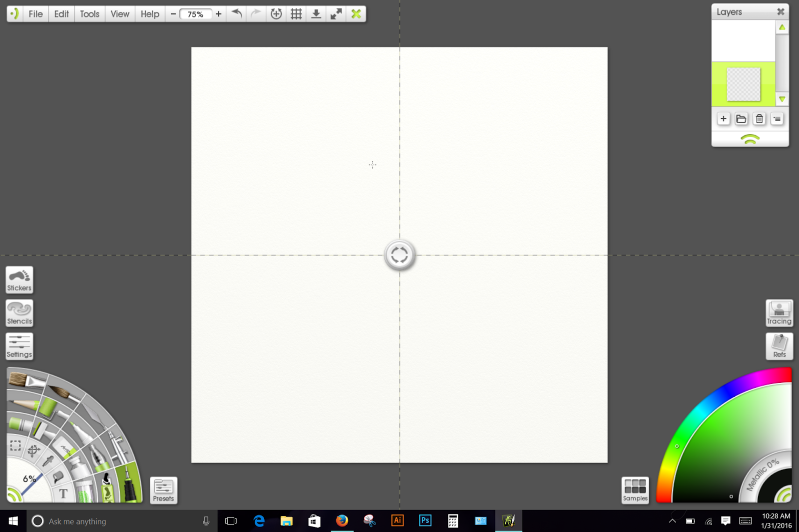Select the Text tool
The height and width of the screenshot is (532, 799).
click(x=63, y=493)
